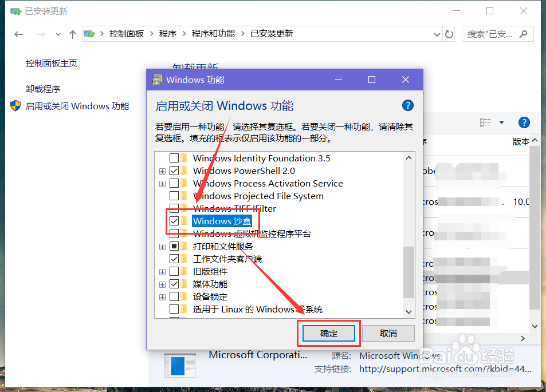Click the refresh icon beside the address bar

[449, 34]
